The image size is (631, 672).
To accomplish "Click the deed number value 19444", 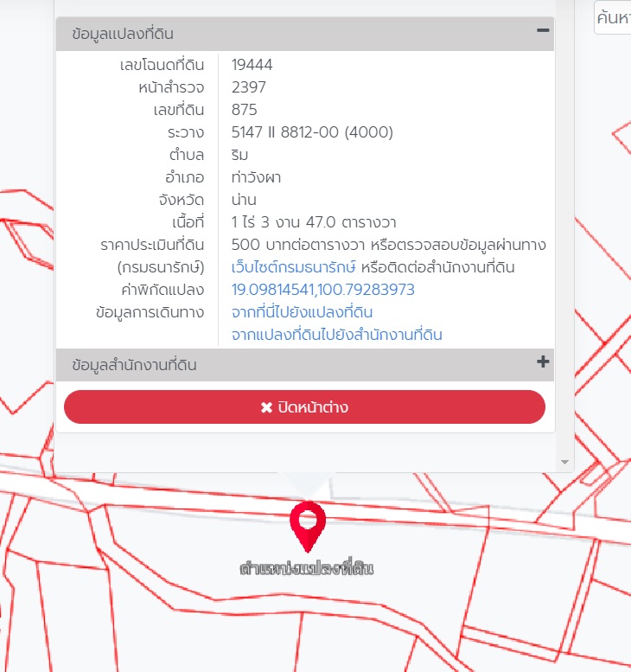I will click(x=252, y=65).
